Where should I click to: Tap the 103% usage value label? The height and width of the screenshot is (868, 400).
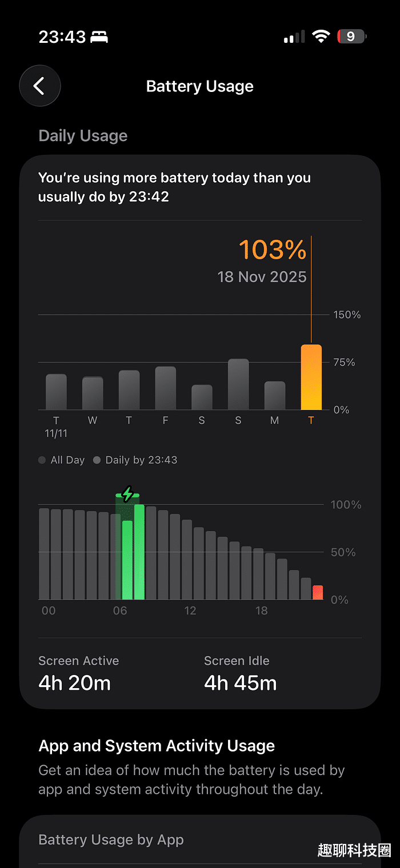click(x=272, y=250)
